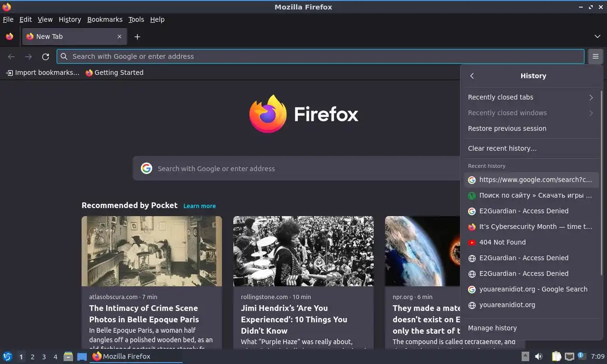Expand Recently closed tabs submenu
Screen dimensions: 607x364
coord(531,97)
